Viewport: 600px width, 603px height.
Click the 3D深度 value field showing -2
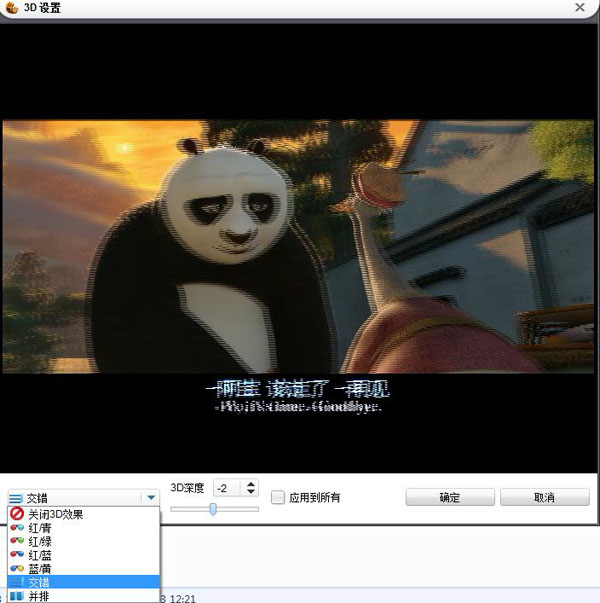[228, 488]
